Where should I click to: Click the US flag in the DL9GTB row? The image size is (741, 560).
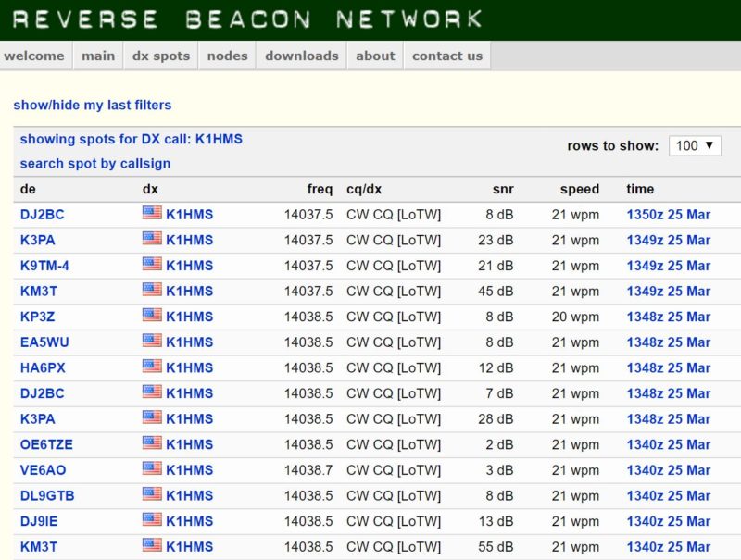pyautogui.click(x=152, y=494)
